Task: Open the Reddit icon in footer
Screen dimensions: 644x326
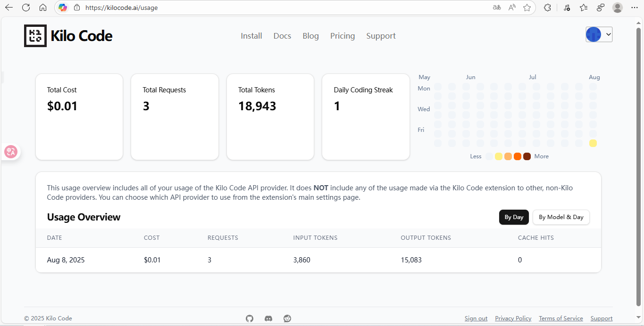Action: pyautogui.click(x=287, y=318)
